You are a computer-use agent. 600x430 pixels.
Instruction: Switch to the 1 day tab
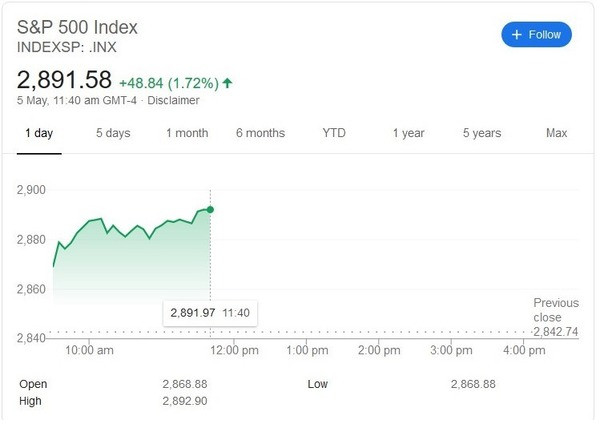pyautogui.click(x=39, y=133)
